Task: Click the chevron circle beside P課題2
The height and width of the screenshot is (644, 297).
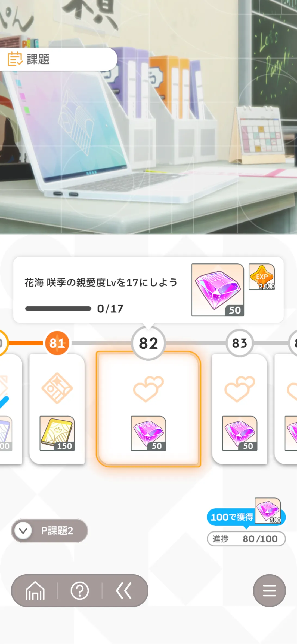Action: 23,531
